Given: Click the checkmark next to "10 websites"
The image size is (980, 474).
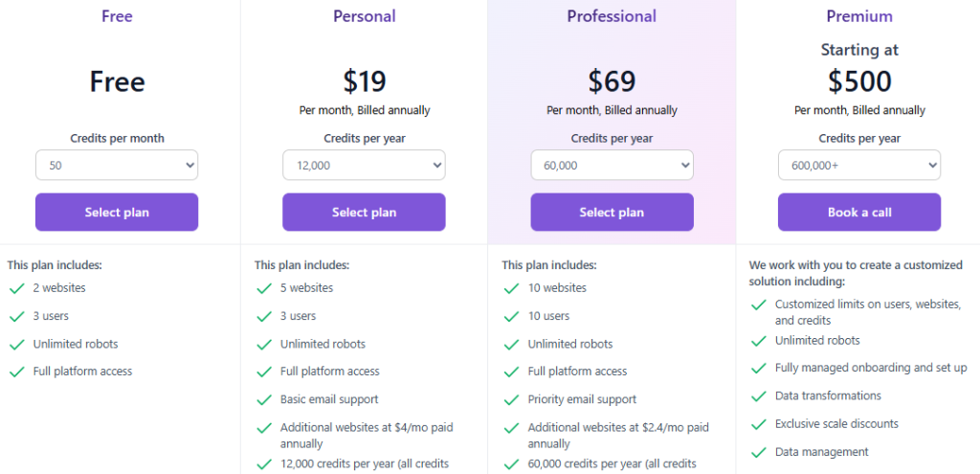Looking at the screenshot, I should (x=511, y=288).
